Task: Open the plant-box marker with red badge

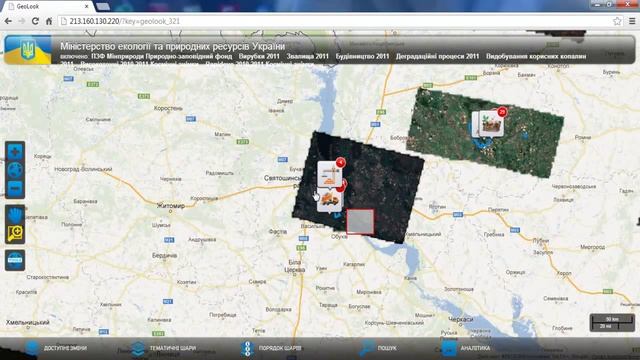Action: point(491,124)
